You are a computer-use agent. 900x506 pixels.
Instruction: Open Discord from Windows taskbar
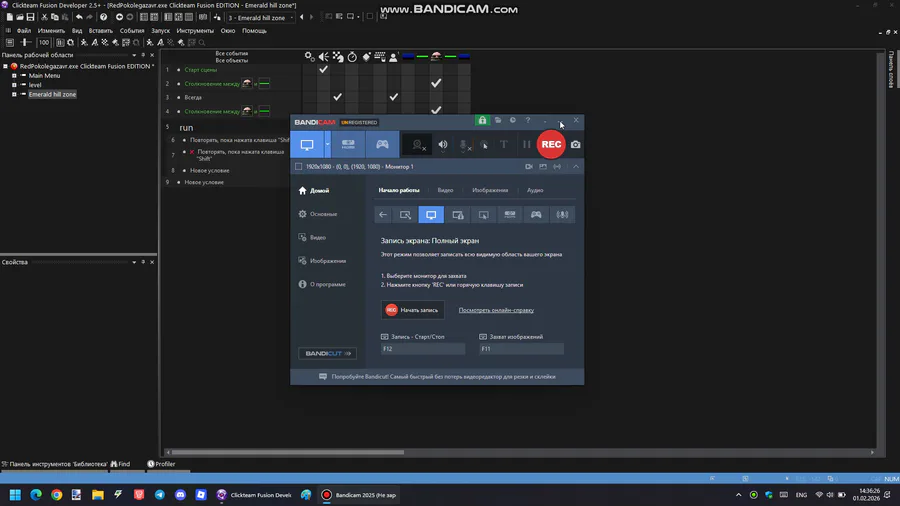(180, 495)
